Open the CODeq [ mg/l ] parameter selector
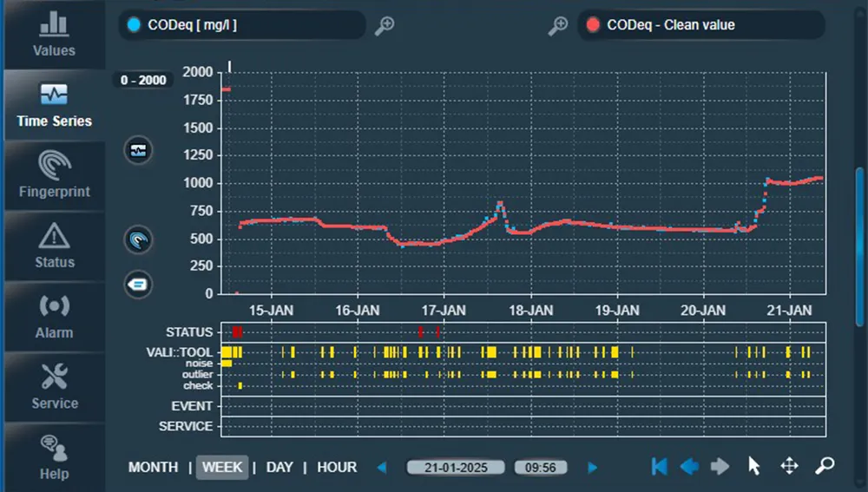Image resolution: width=868 pixels, height=492 pixels. 241,25
